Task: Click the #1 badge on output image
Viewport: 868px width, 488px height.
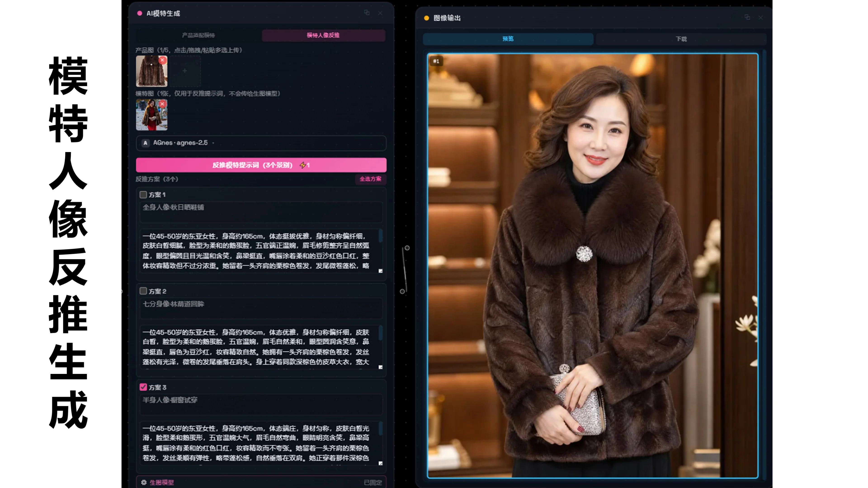Action: 436,61
